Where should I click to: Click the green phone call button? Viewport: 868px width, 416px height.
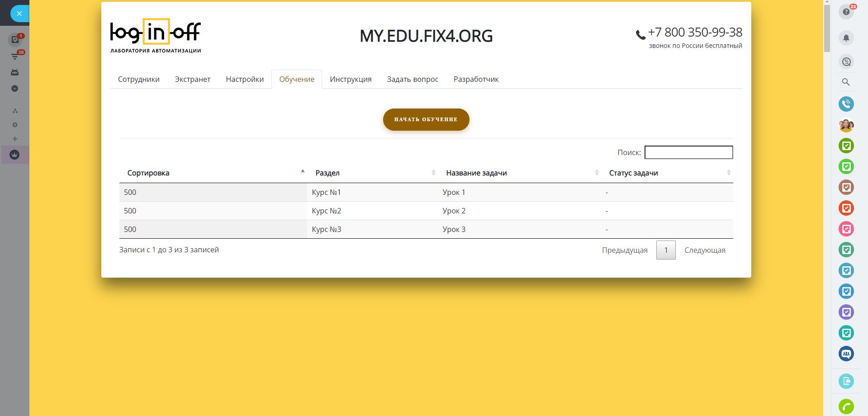846,407
